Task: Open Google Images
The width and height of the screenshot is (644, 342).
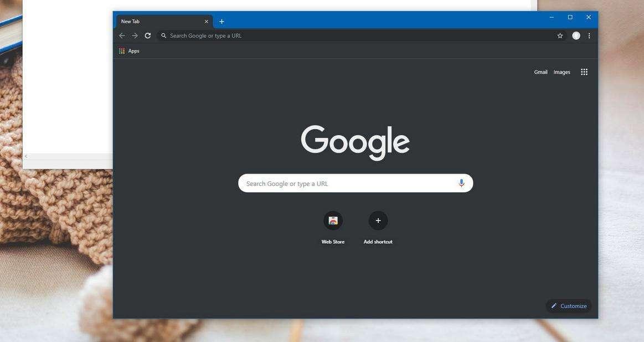Action: click(x=561, y=72)
